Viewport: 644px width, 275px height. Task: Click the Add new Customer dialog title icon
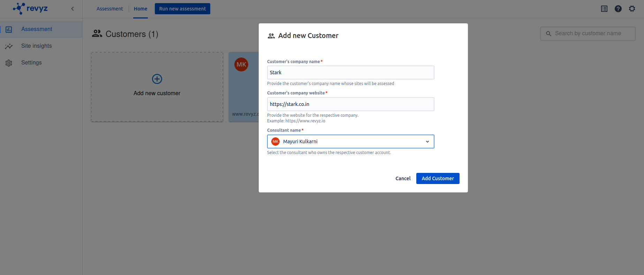[271, 36]
